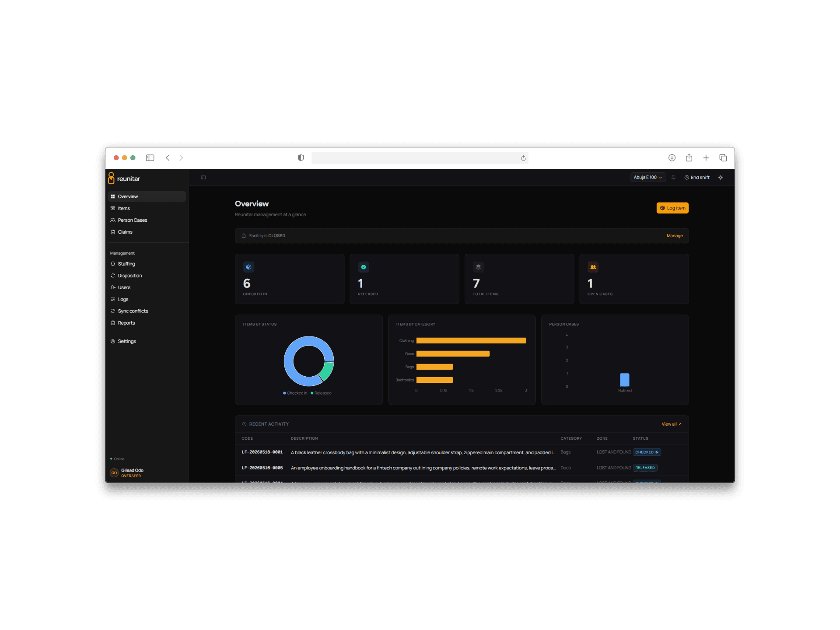840x630 pixels.
Task: Open a new Safari tab
Action: coord(706,157)
